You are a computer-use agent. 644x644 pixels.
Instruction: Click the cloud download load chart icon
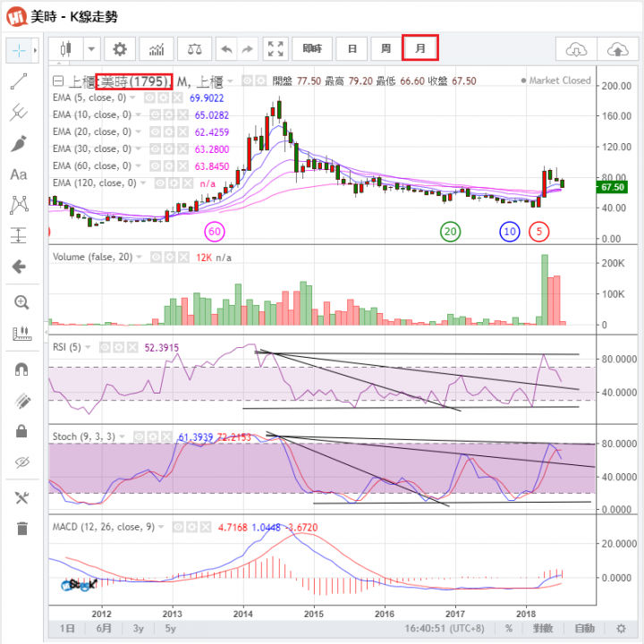(576, 50)
